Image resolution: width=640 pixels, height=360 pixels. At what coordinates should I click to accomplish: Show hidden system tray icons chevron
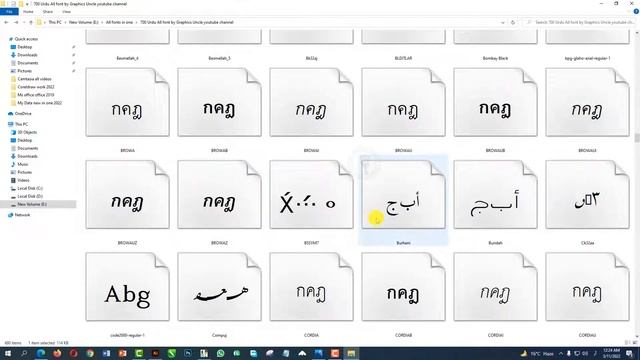561,353
